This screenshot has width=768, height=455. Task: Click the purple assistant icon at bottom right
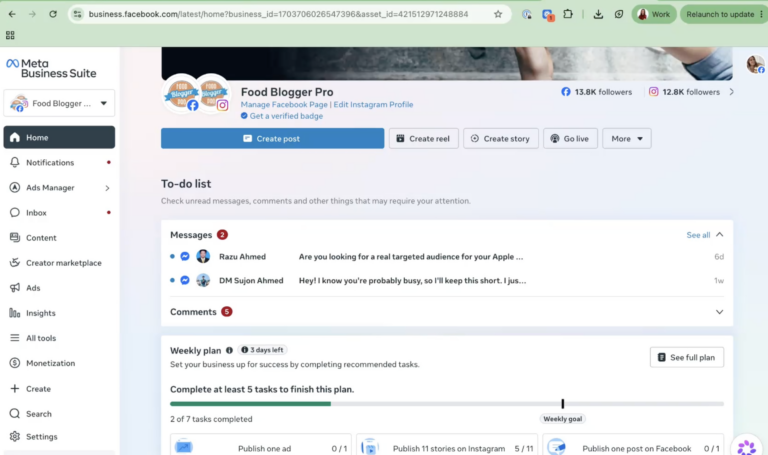(747, 446)
